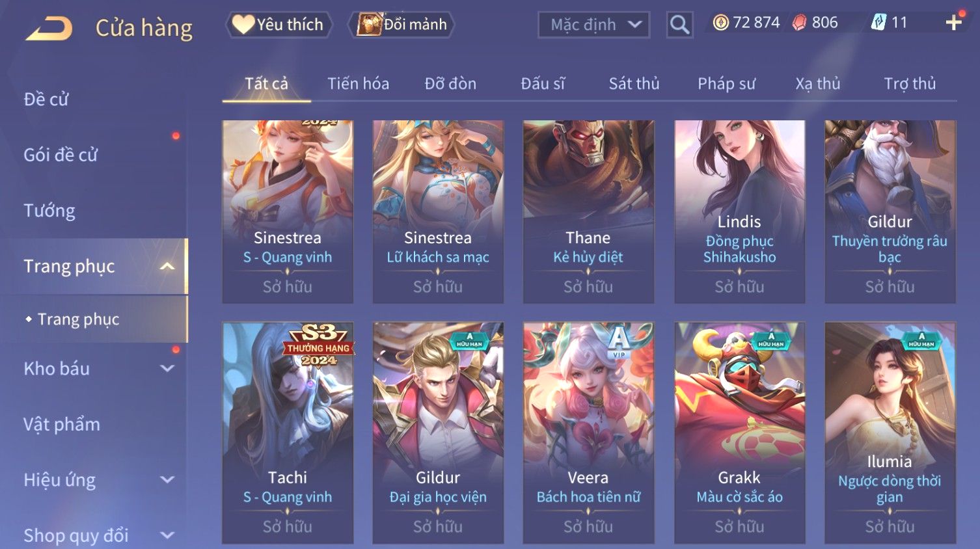
Task: Expand the Kho báu sidebar section
Action: click(167, 368)
